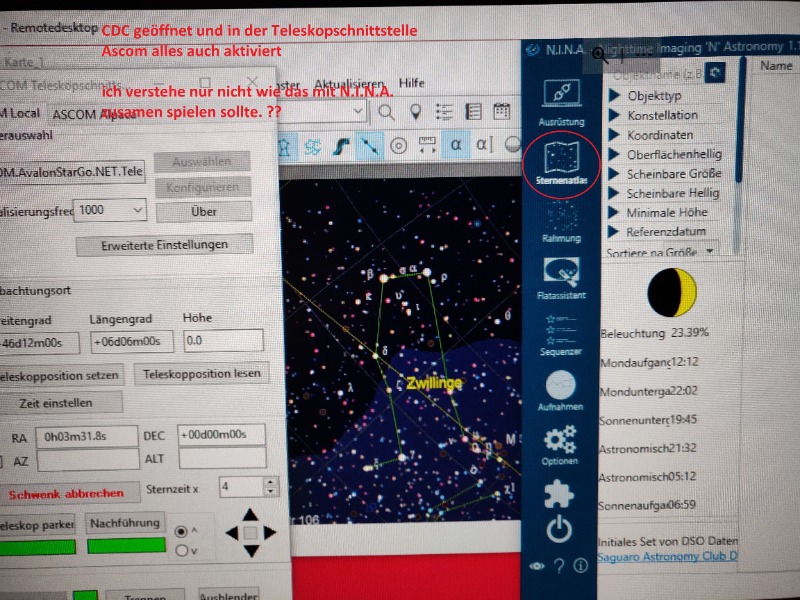800x600 pixels.
Task: Open the calendar icon in CDC toolbar
Action: [x=501, y=111]
